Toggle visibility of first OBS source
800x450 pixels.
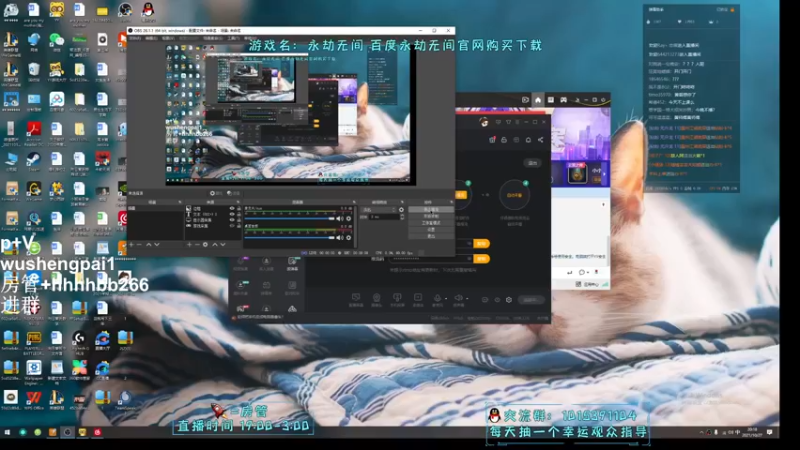tap(232, 209)
